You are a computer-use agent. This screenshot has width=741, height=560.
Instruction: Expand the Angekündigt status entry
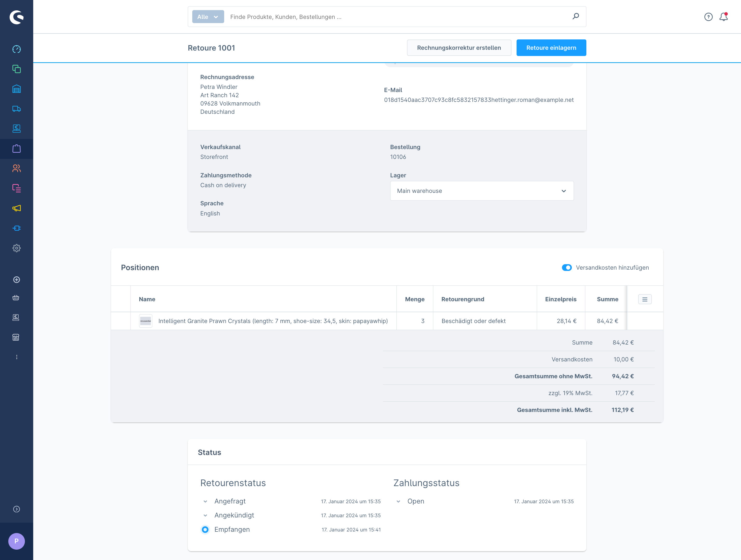[205, 515]
